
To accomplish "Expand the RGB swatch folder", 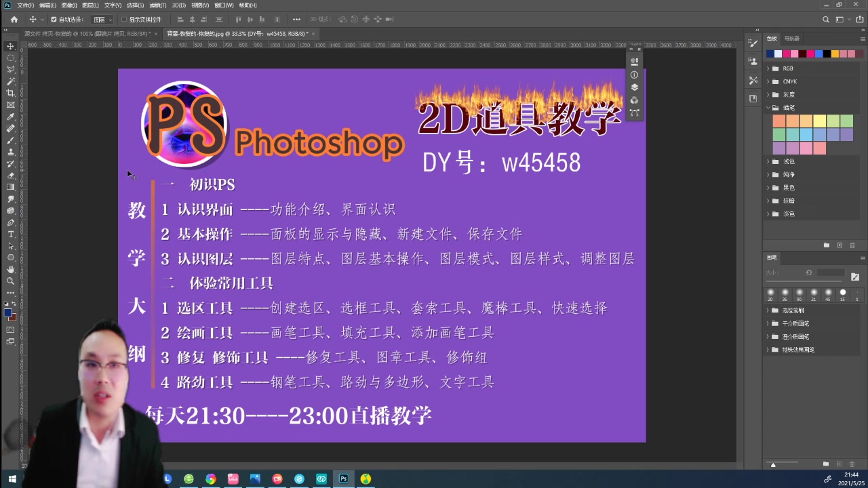I will (768, 68).
